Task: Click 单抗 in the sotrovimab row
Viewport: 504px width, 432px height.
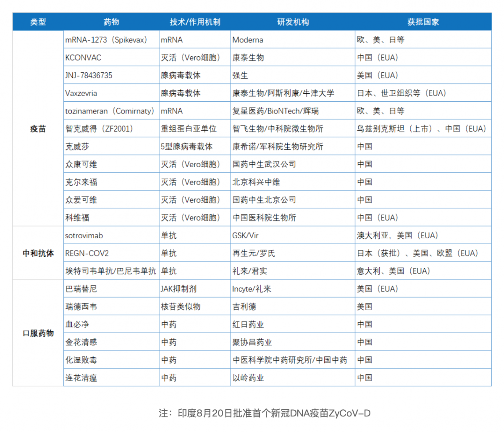Action: tap(195, 235)
